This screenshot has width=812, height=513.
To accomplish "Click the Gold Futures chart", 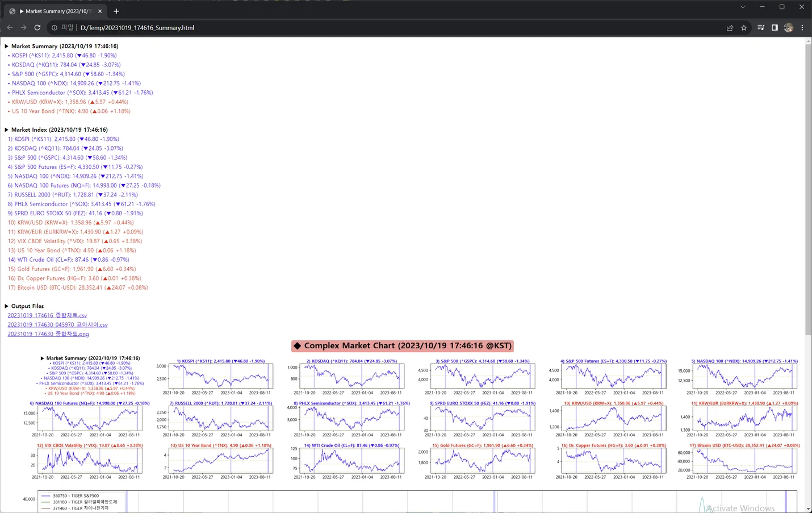I will (x=482, y=461).
